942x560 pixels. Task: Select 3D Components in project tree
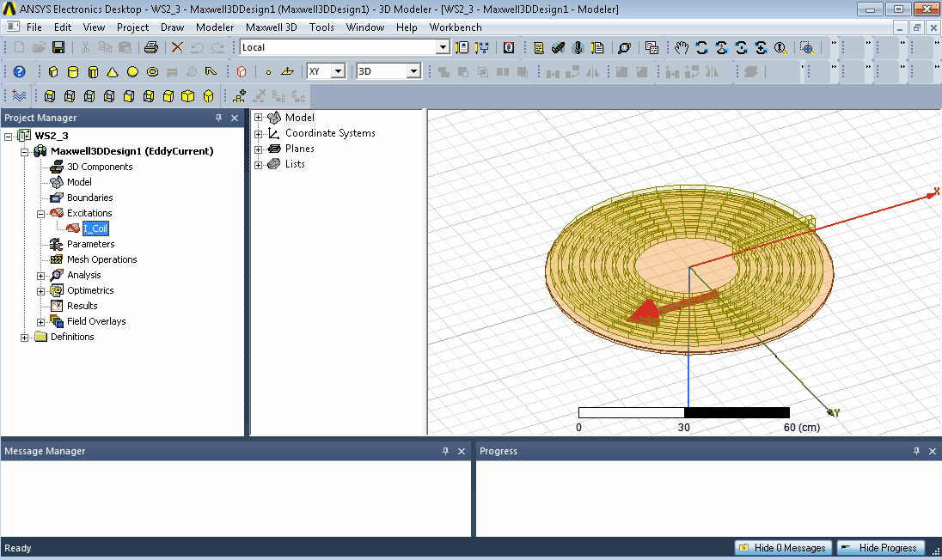click(100, 167)
